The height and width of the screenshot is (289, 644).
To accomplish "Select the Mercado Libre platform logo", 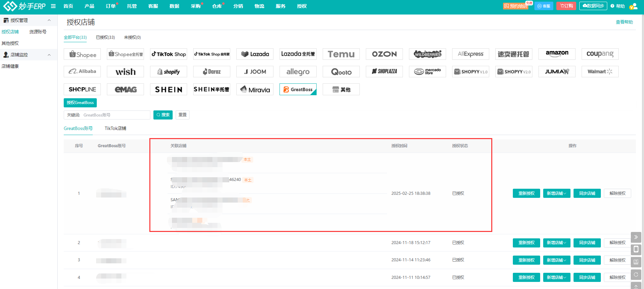I will pos(428,72).
